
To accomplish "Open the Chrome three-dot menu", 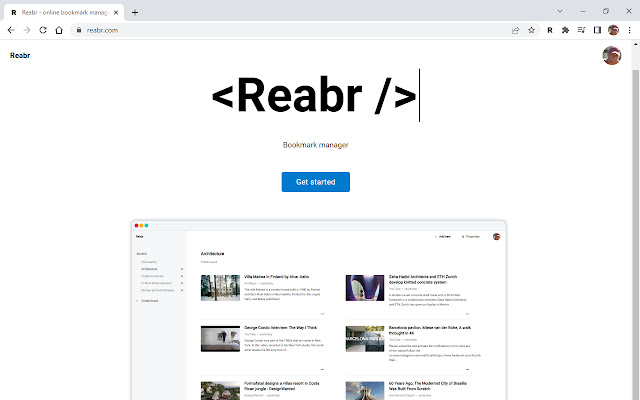I will click(629, 30).
